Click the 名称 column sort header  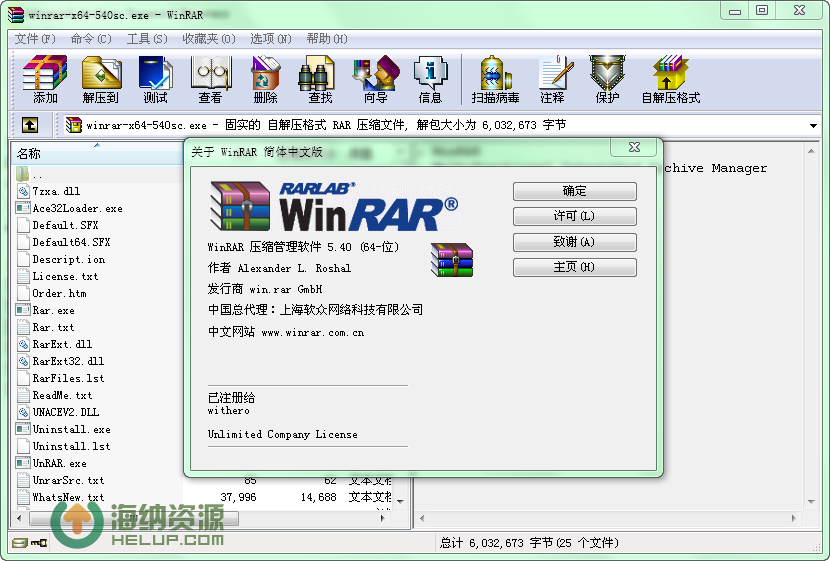point(97,153)
